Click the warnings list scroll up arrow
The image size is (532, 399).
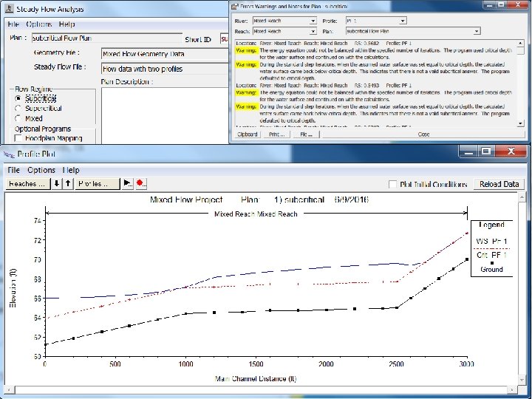click(520, 43)
